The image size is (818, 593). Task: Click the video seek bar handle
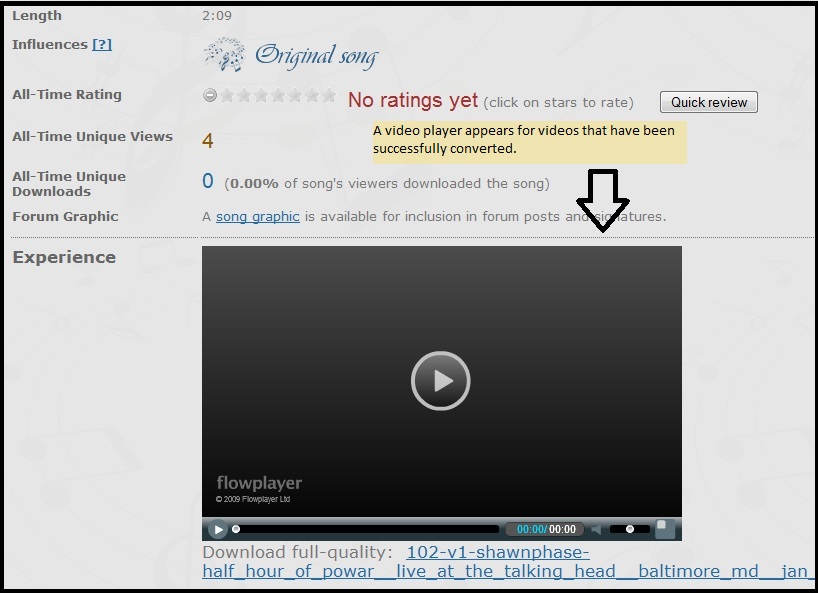click(x=236, y=529)
